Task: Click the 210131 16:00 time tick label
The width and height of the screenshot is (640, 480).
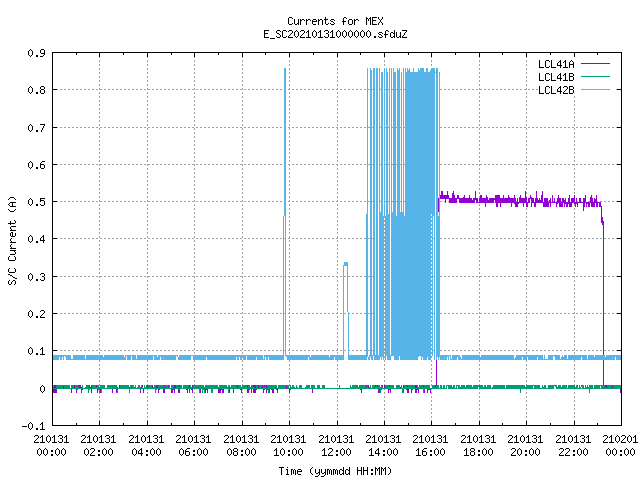Action: (430, 446)
